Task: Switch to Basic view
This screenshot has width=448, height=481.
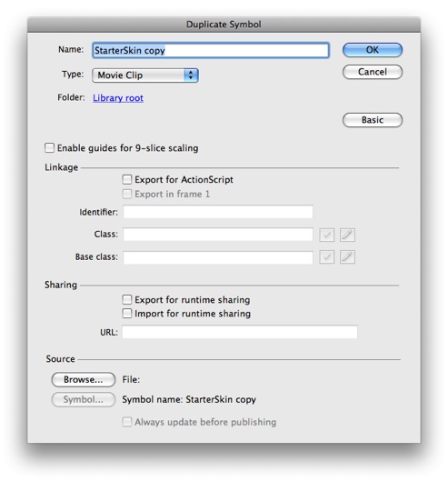Action: tap(373, 120)
